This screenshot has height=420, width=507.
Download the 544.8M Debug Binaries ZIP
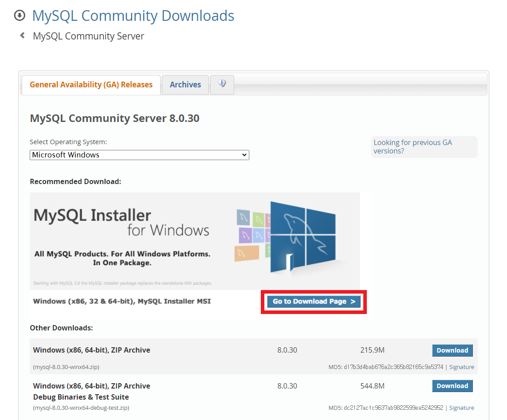point(452,386)
